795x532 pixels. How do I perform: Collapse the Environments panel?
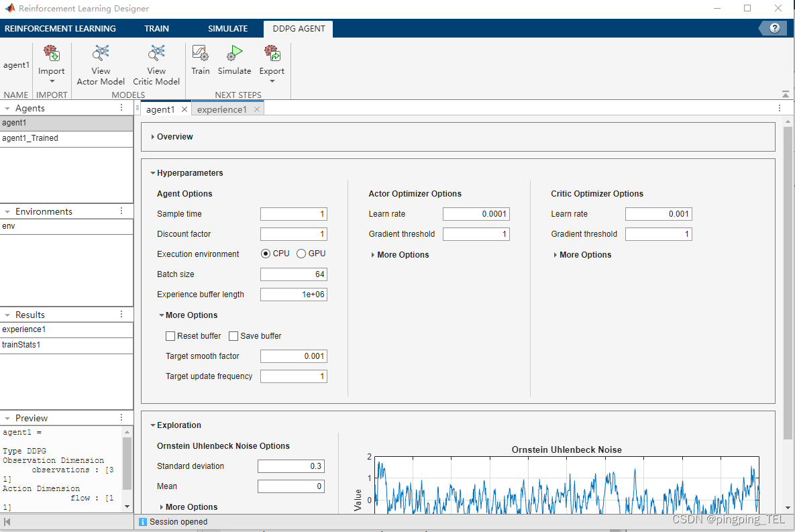pyautogui.click(x=7, y=212)
